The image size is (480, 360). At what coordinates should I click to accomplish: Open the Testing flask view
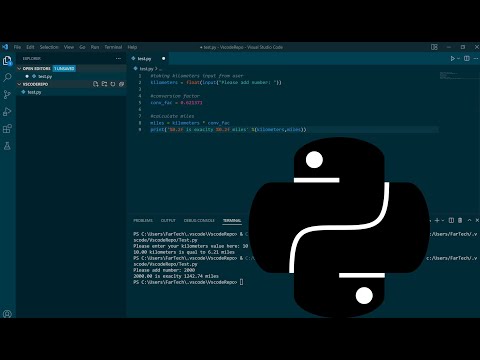[7, 146]
